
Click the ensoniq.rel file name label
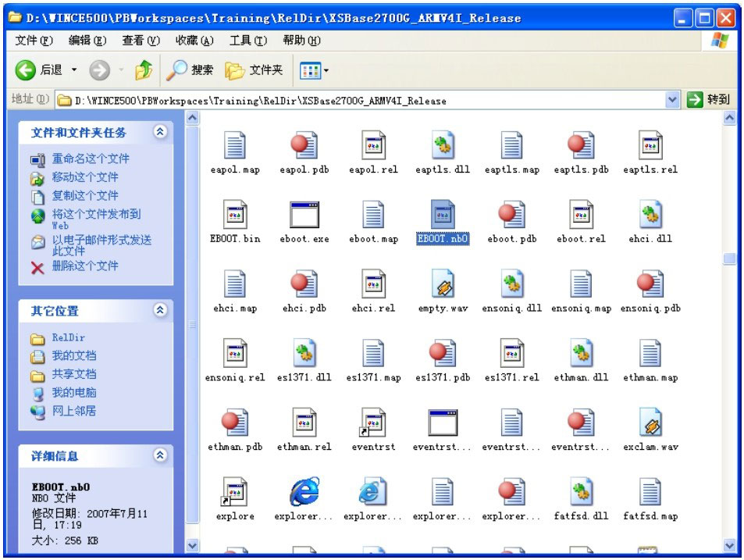(x=235, y=378)
